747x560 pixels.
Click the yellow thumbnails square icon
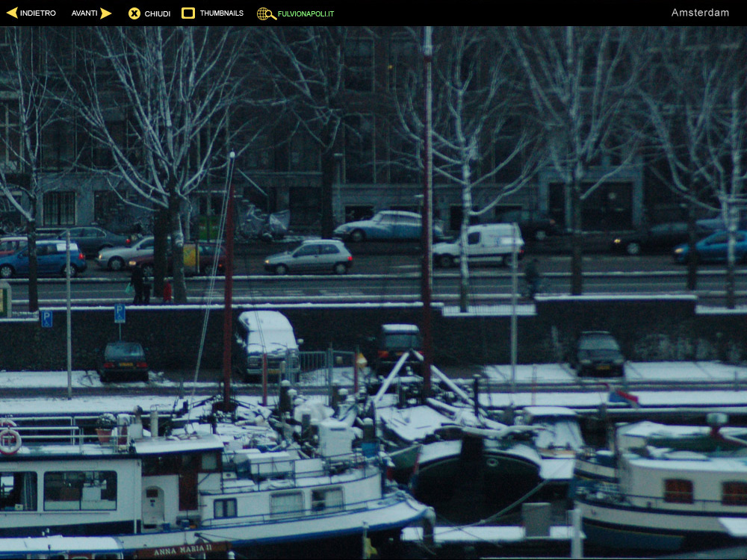pyautogui.click(x=188, y=13)
